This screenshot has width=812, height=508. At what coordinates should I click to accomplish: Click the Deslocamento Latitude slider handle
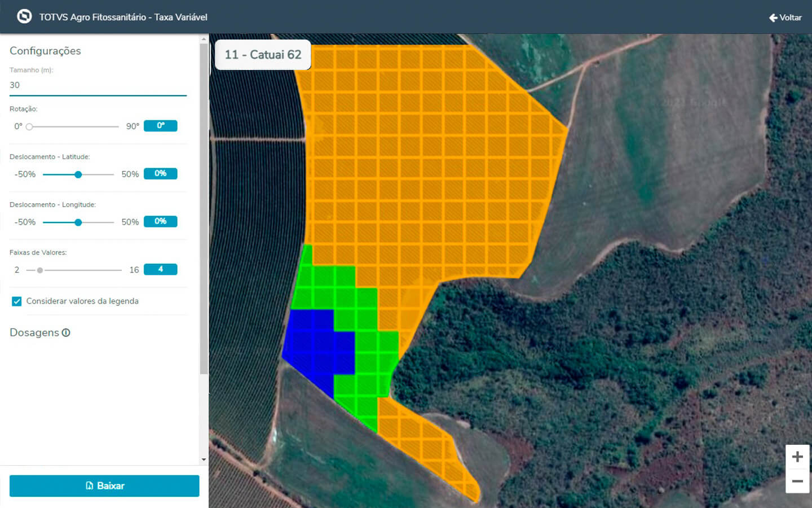coord(78,174)
